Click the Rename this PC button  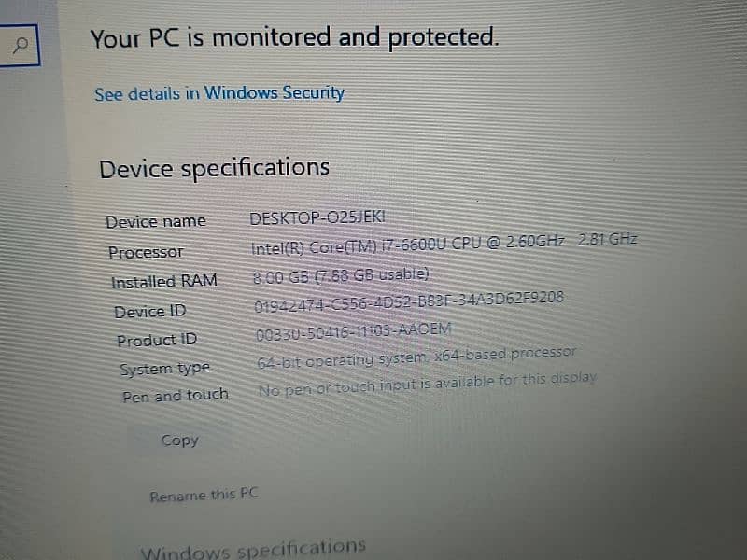tap(204, 496)
